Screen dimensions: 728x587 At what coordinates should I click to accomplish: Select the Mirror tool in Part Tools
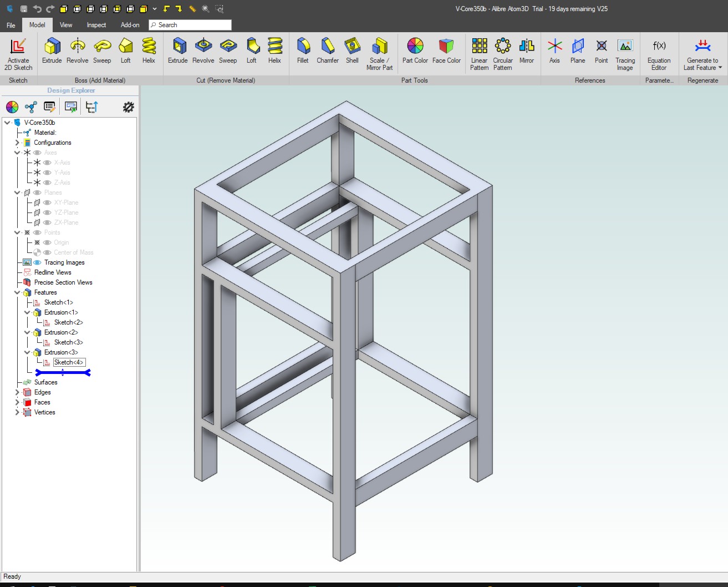(526, 52)
